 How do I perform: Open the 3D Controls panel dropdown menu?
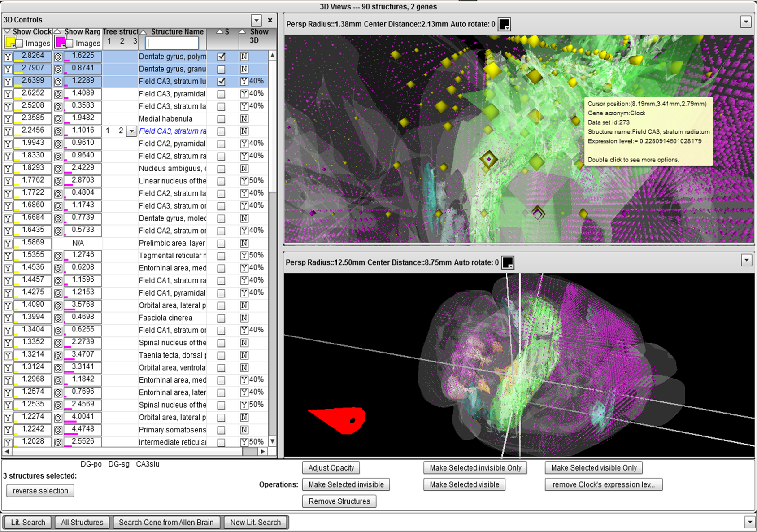point(256,20)
